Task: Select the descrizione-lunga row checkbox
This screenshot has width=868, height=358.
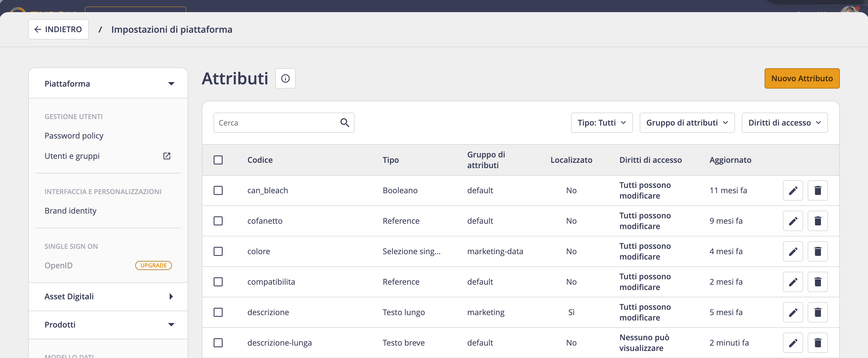Action: 218,343
